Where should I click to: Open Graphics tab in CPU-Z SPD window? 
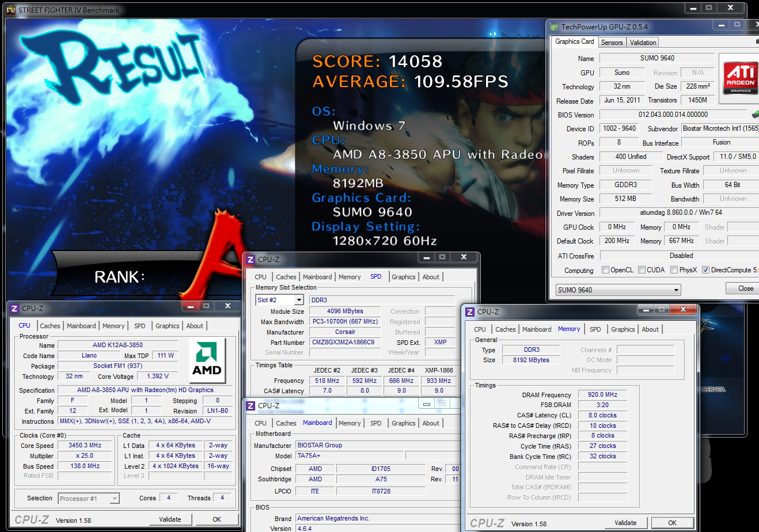(404, 277)
